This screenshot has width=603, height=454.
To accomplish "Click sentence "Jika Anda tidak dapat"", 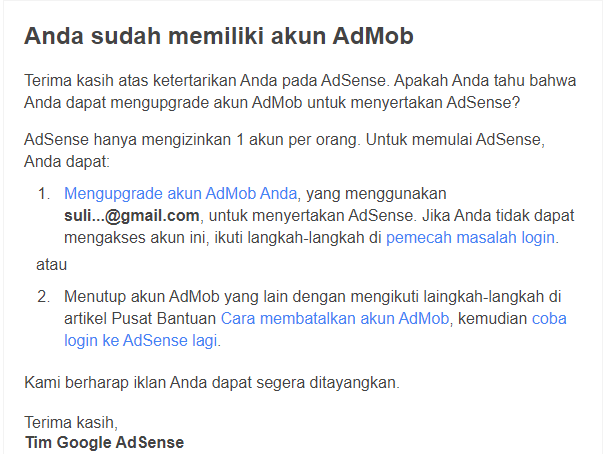I will tap(498, 216).
